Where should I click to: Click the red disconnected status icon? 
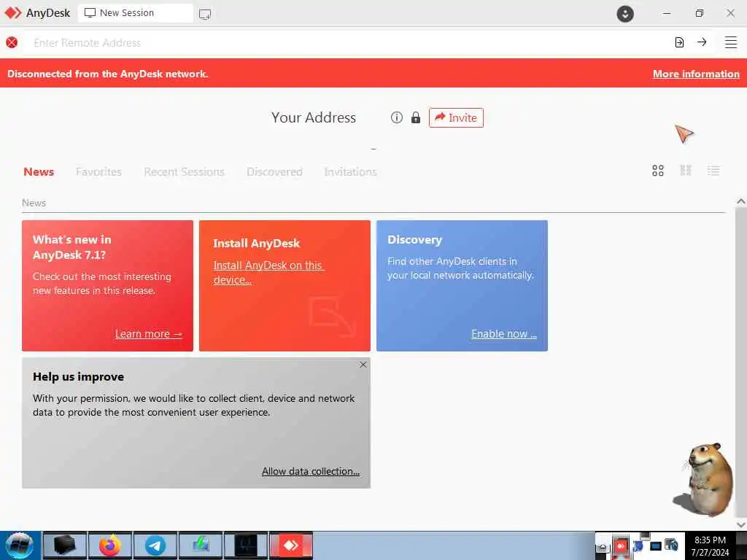(x=12, y=42)
